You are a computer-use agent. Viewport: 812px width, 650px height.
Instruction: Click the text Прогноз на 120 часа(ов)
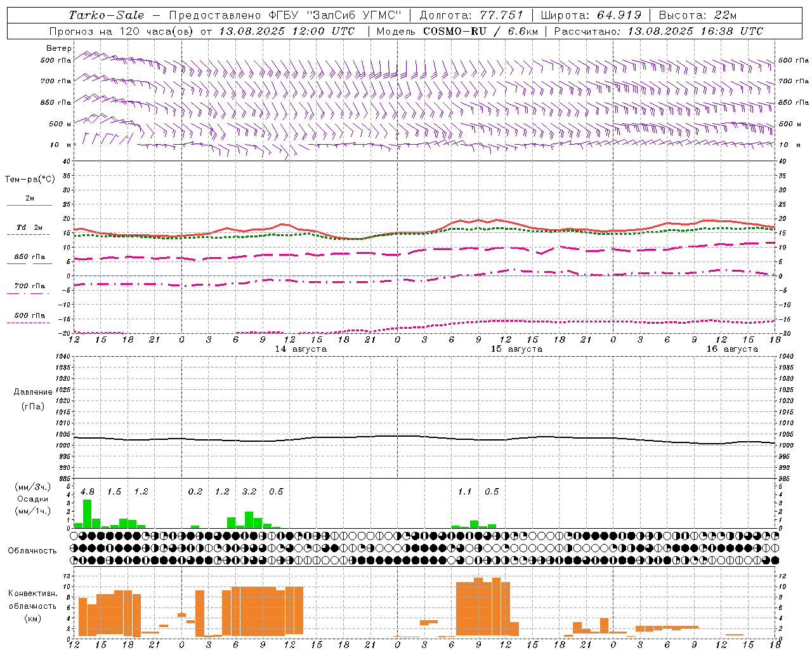click(122, 31)
